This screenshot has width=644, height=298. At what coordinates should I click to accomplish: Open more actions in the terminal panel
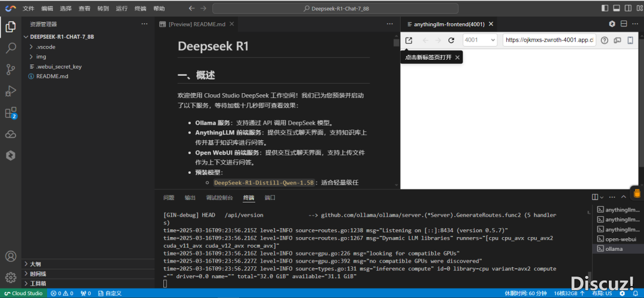pyautogui.click(x=612, y=197)
